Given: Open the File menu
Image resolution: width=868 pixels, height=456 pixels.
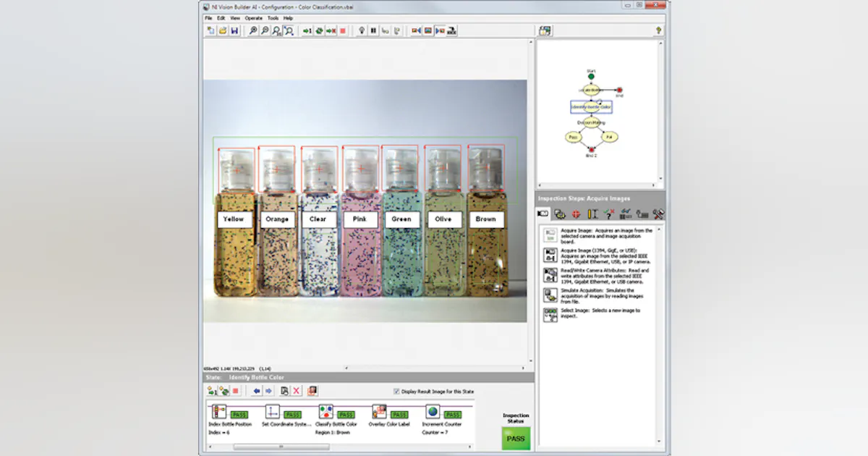Looking at the screenshot, I should 208,17.
